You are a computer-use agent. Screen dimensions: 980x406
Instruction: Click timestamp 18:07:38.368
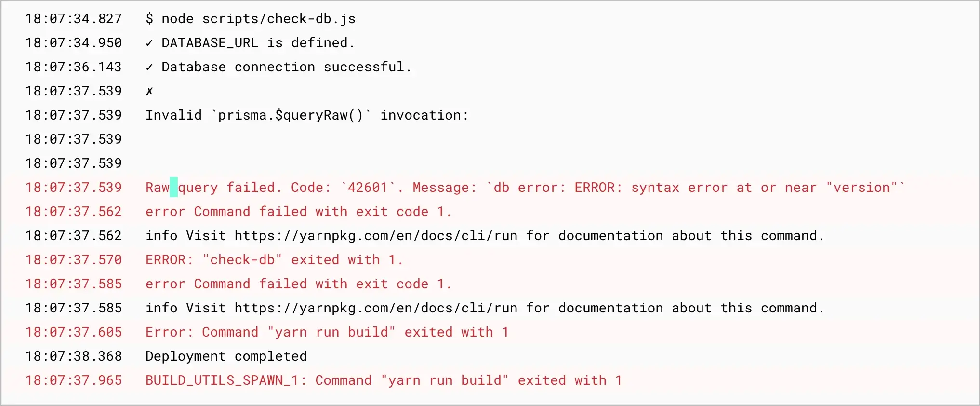click(x=74, y=356)
